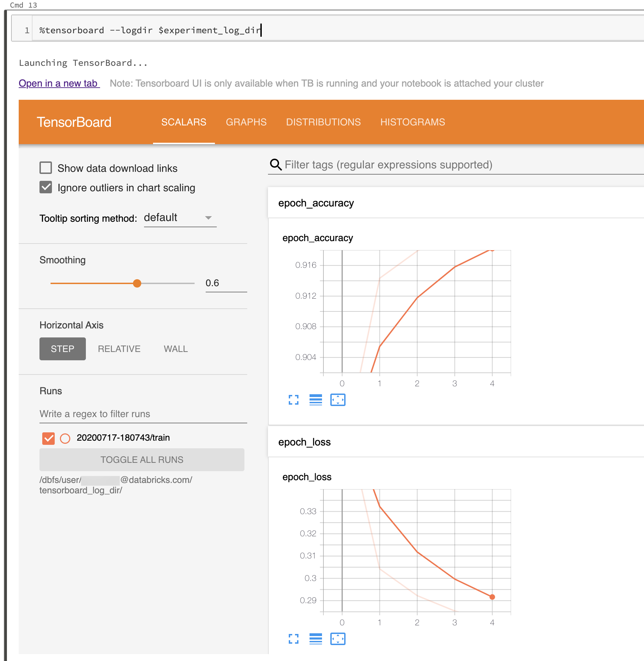This screenshot has height=661, width=644.
Task: Switch to the GRAPHS tab
Action: coord(246,122)
